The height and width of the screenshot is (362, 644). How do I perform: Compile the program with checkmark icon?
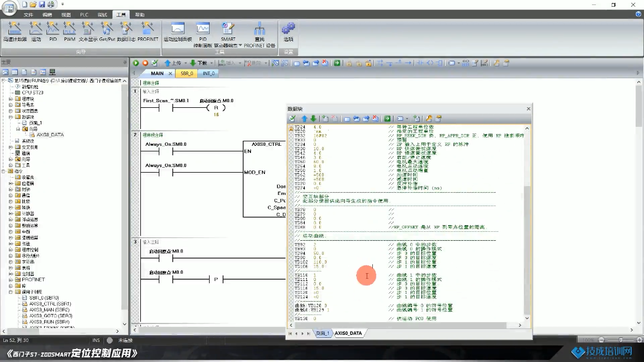coord(155,63)
